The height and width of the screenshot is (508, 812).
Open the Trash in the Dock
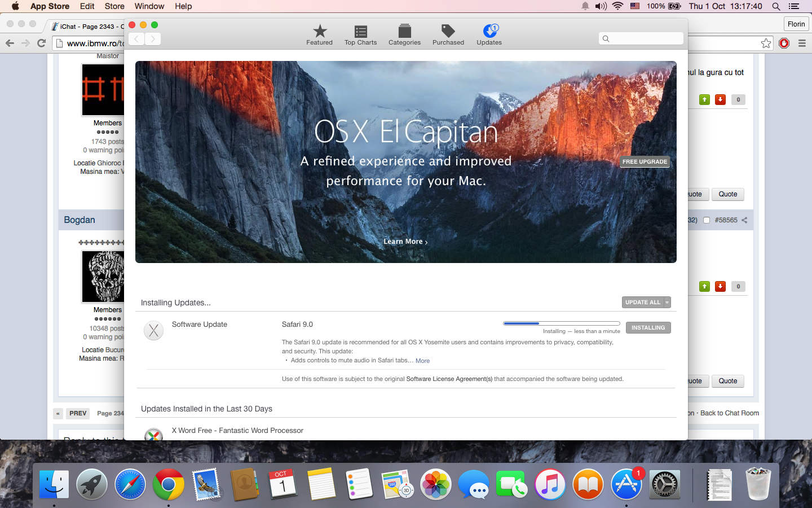(758, 484)
